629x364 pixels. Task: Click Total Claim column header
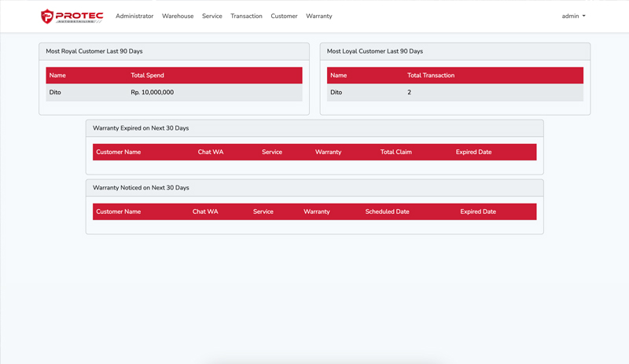pyautogui.click(x=396, y=152)
